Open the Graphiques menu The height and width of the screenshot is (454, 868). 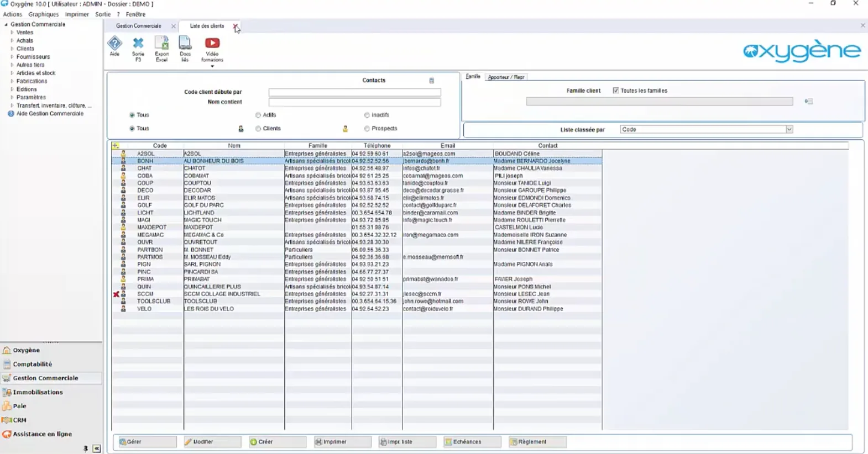coord(44,14)
